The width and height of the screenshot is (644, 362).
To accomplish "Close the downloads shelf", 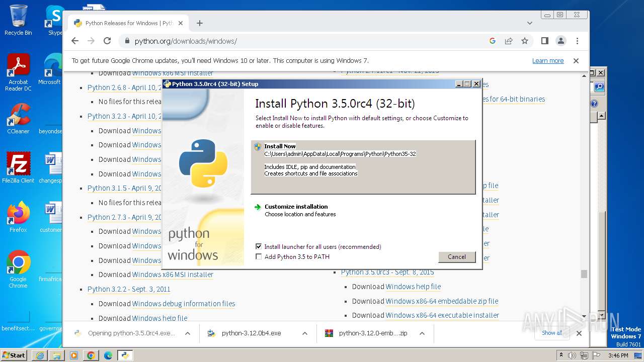I will tap(579, 333).
